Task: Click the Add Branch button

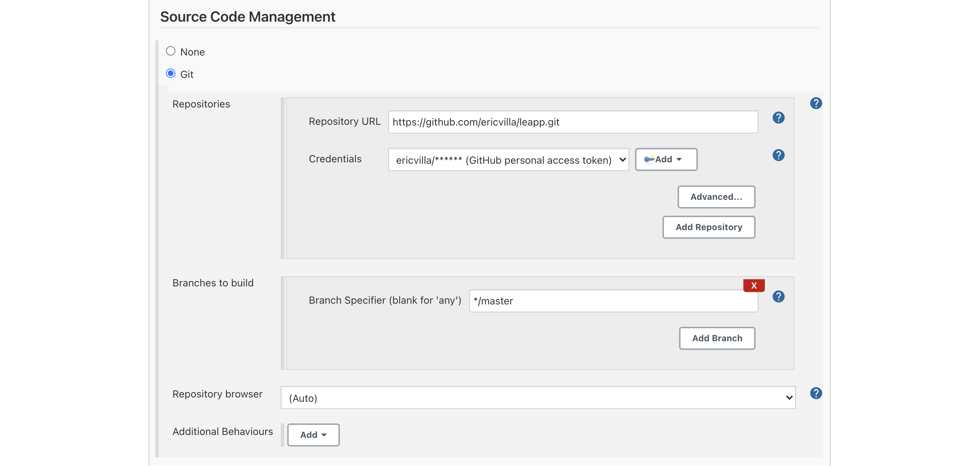Action: 717,338
